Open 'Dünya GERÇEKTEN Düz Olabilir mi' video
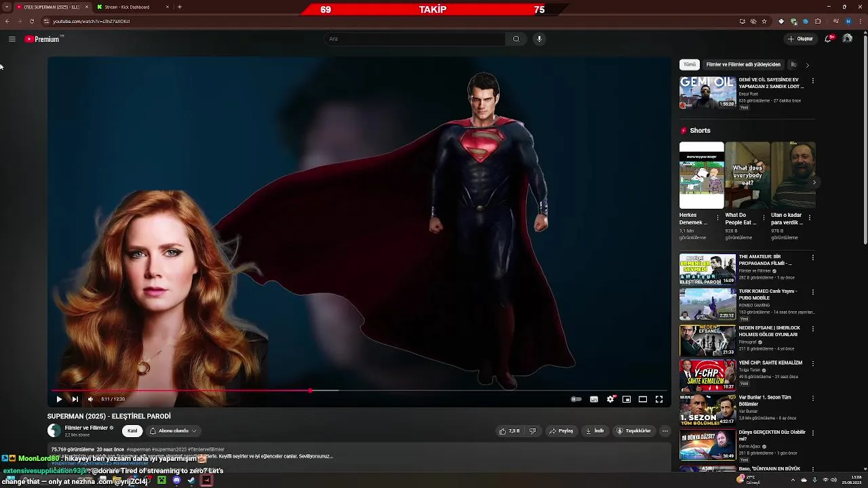868x488 pixels. pos(707,445)
